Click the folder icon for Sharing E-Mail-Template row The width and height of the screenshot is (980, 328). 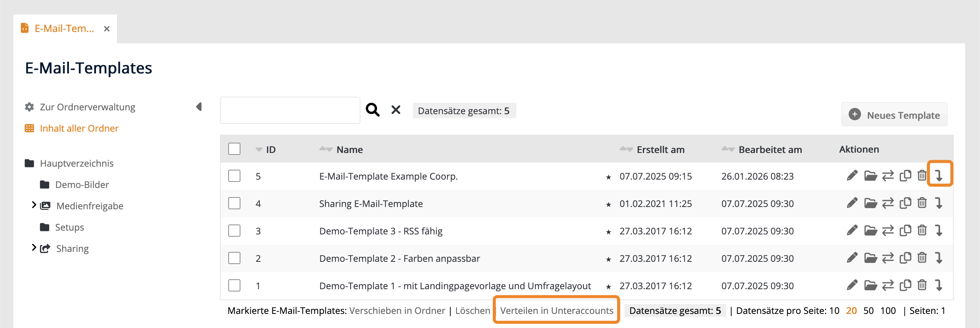tap(870, 204)
